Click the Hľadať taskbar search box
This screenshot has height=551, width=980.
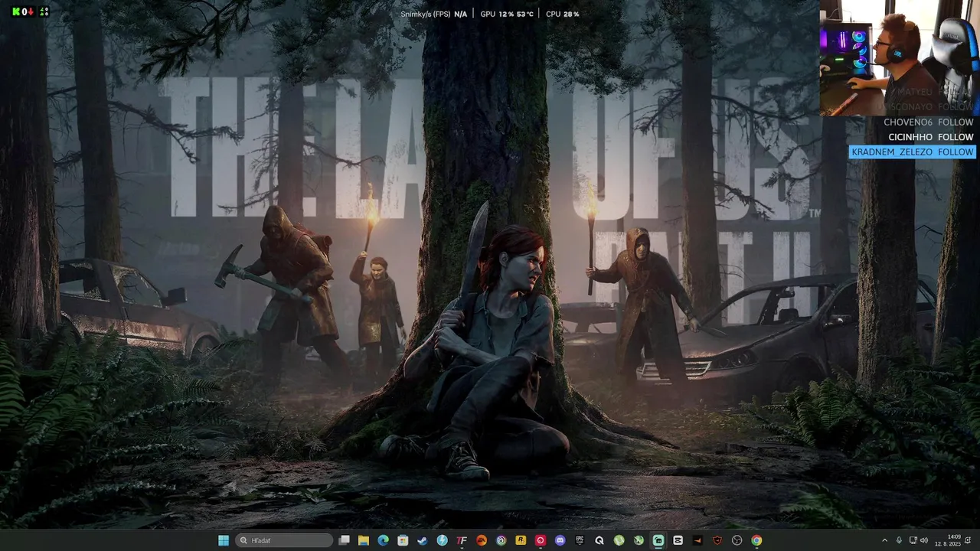(284, 540)
